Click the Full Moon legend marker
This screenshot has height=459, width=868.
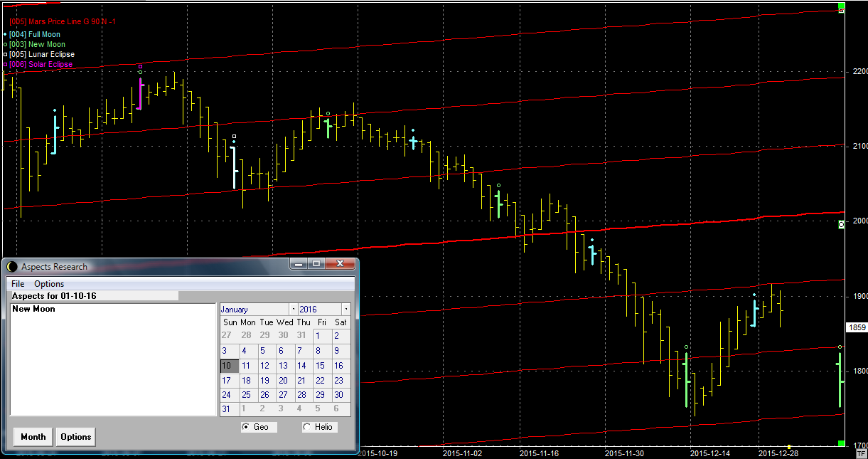pyautogui.click(x=5, y=34)
